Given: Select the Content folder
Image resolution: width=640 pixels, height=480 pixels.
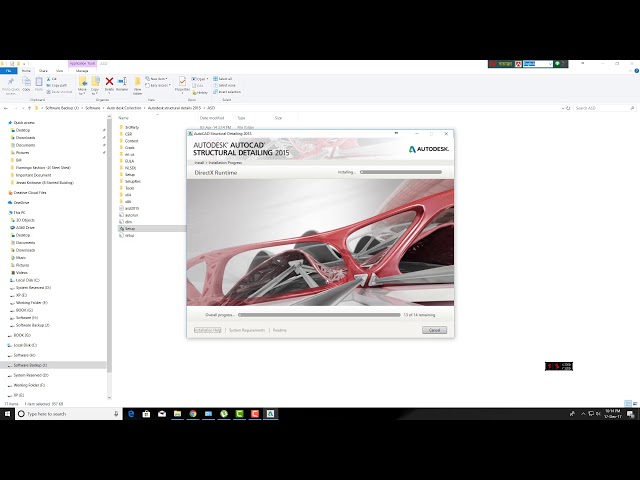Looking at the screenshot, I should (131, 141).
